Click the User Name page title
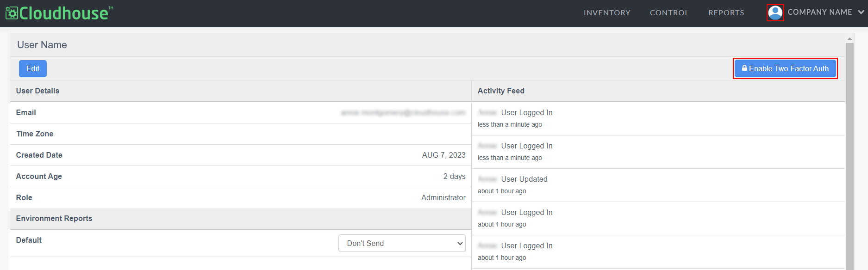Viewport: 868px width, 270px height. (42, 45)
